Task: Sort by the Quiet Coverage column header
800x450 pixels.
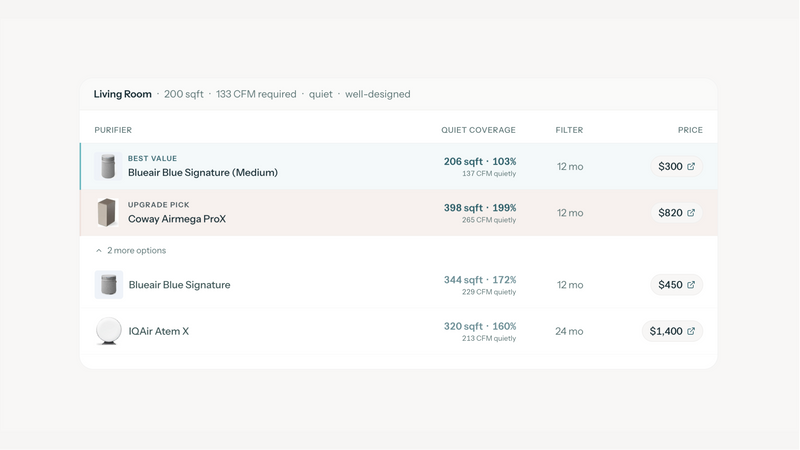Action: click(478, 130)
